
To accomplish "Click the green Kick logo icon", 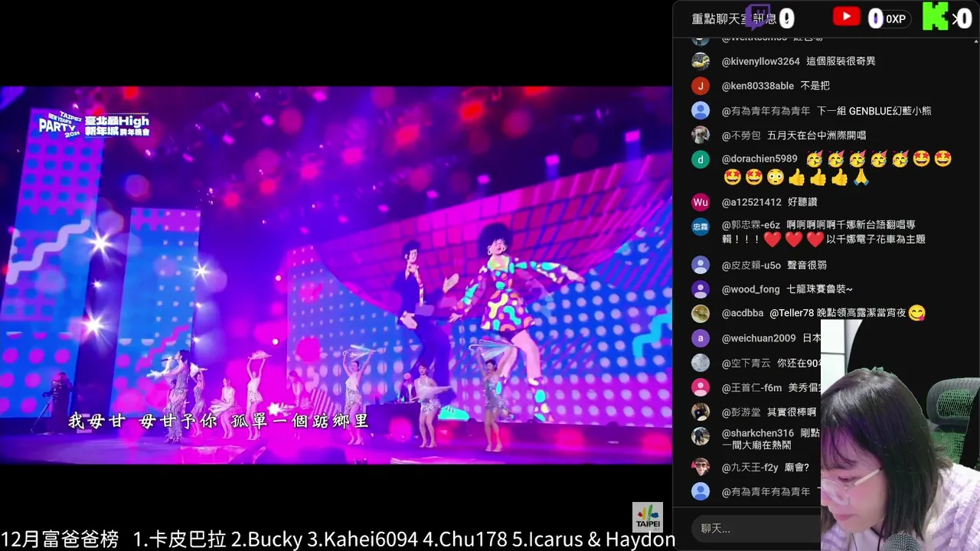I will click(935, 17).
